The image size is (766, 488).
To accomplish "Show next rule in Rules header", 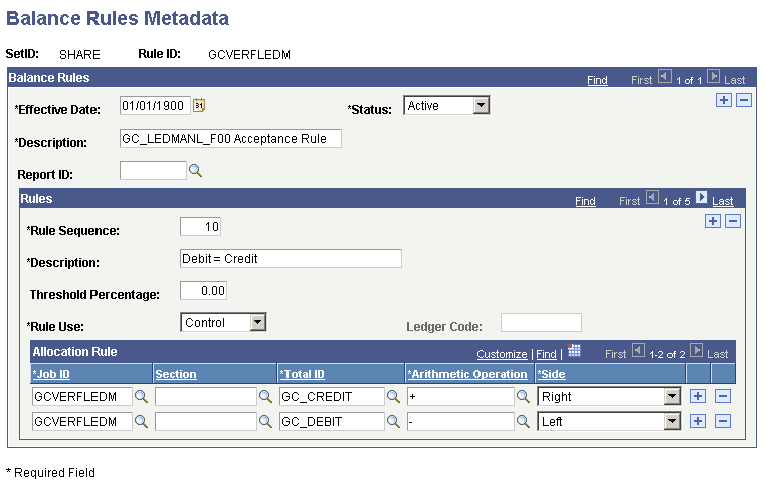I will [701, 197].
